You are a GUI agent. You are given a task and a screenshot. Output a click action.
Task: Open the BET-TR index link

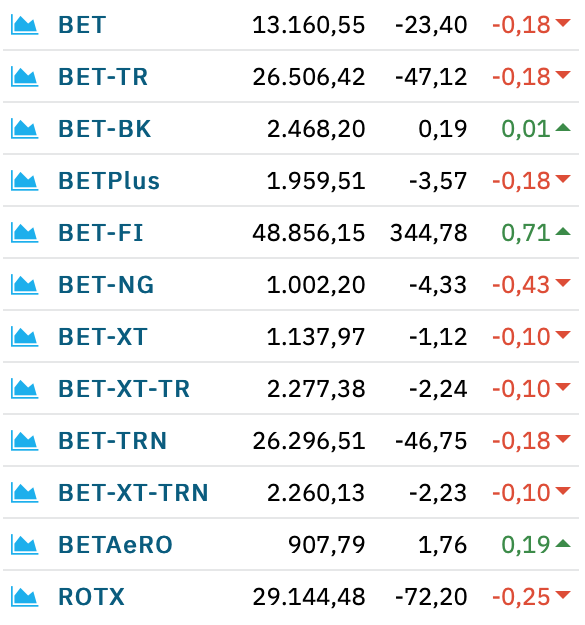tap(103, 77)
